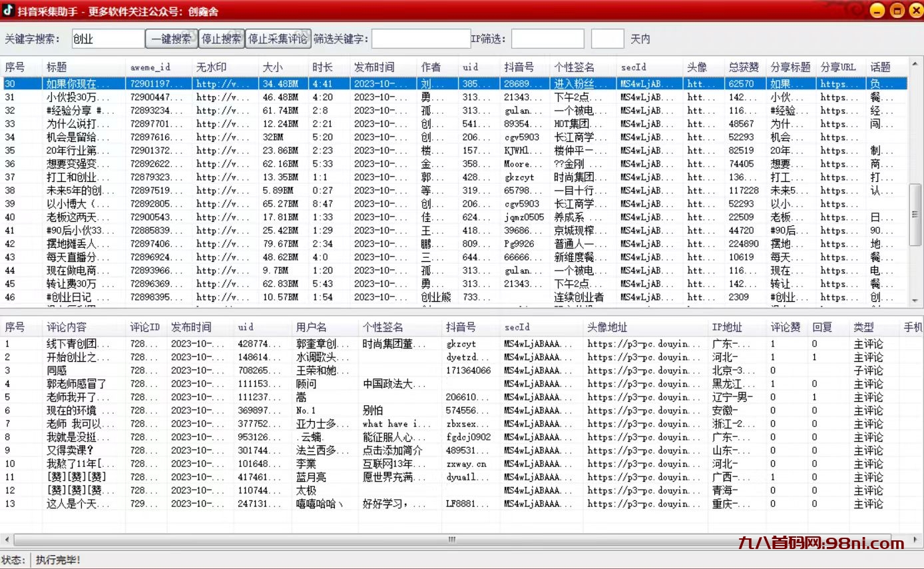Select comment row 同感
The width and height of the screenshot is (924, 569).
click(x=461, y=370)
